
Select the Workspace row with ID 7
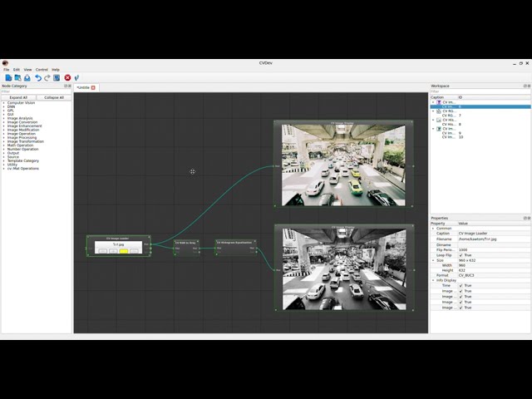point(480,116)
